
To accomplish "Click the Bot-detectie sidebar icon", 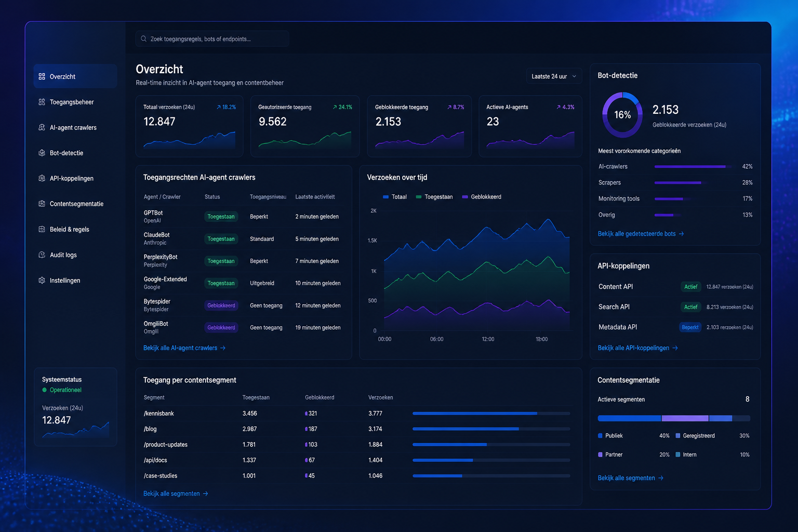I will (42, 153).
